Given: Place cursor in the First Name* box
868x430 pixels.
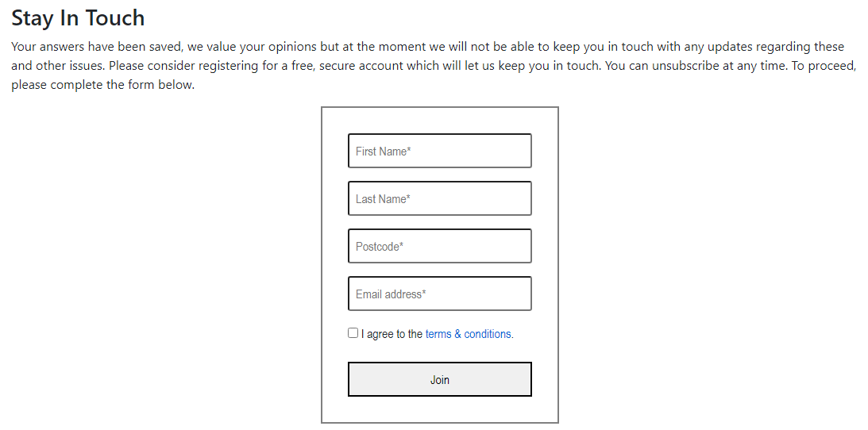Looking at the screenshot, I should click(x=439, y=151).
